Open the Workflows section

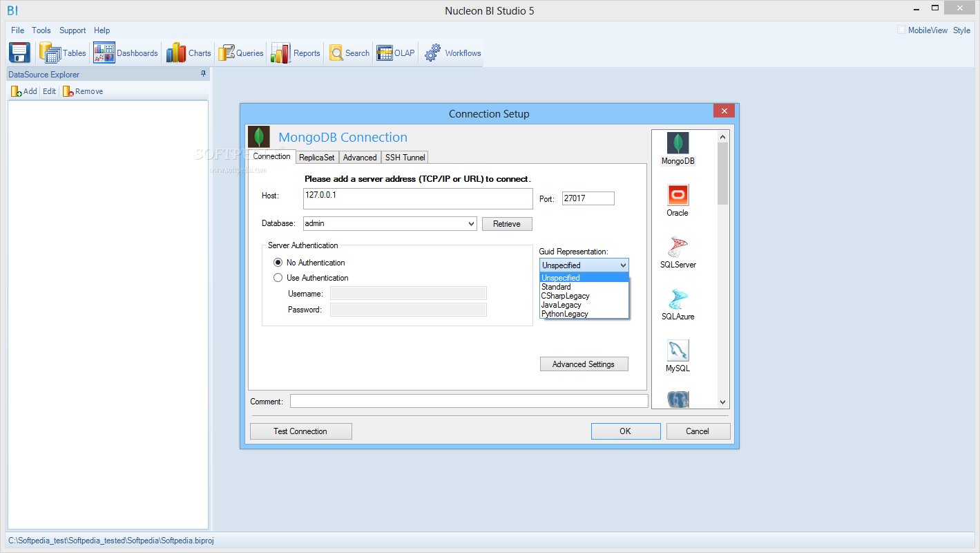point(453,53)
